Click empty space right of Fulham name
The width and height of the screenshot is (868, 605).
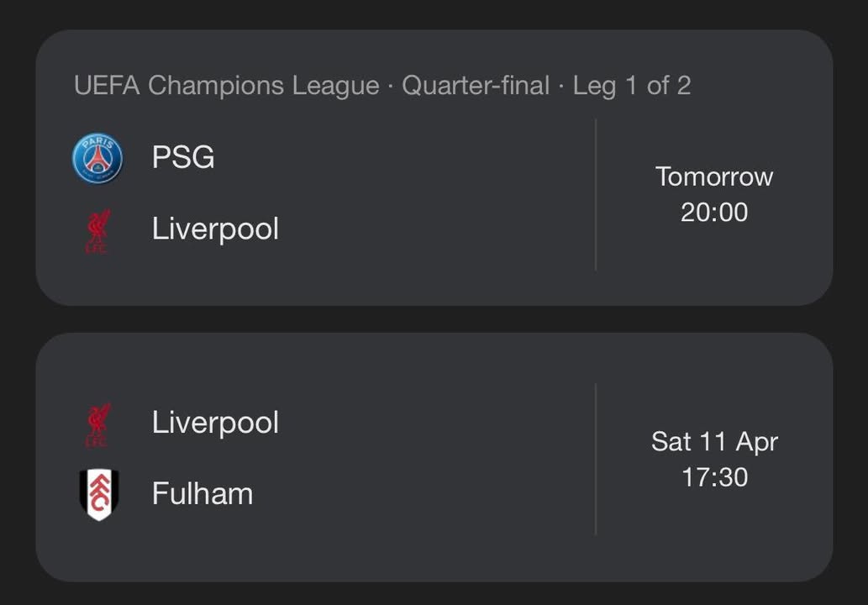tap(420, 493)
